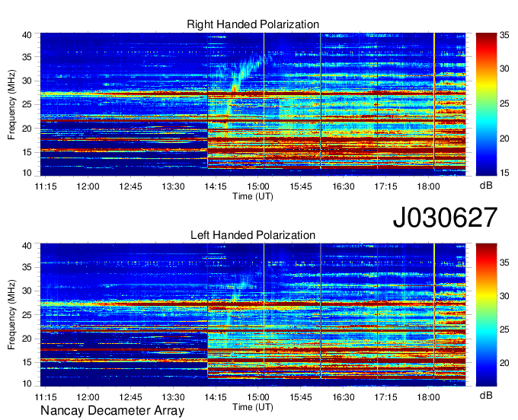Viewport: 518px width, 420px height.
Task: Click Time (UT) label under Right Handed plot
Action: pyautogui.click(x=253, y=196)
